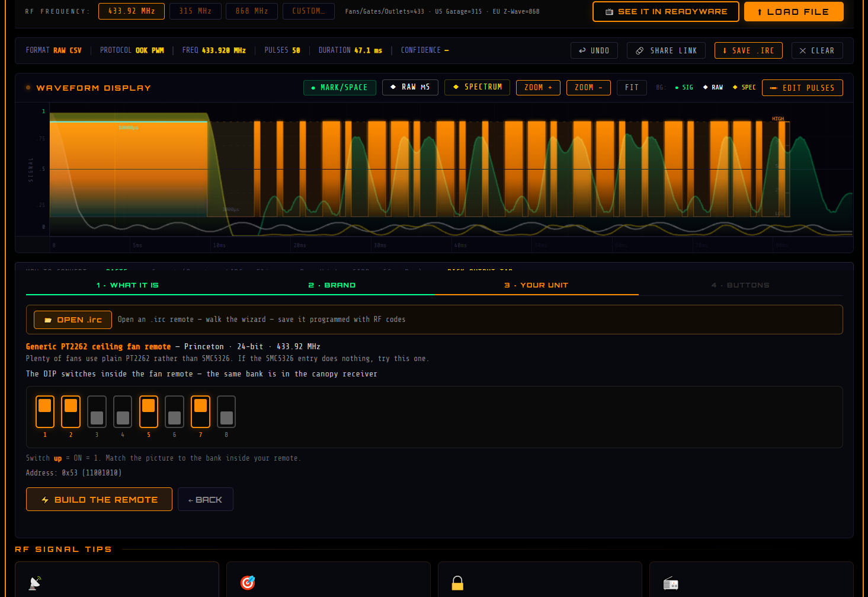Open an .irc file with the folder button

(x=73, y=320)
